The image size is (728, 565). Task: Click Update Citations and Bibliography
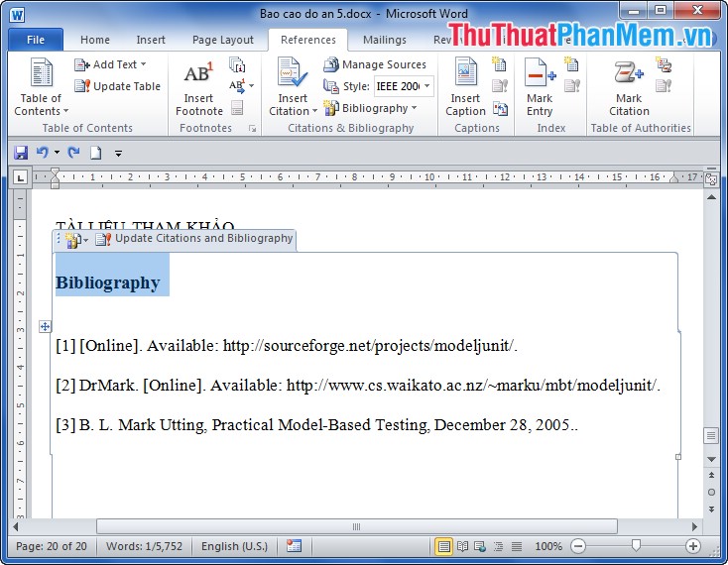(194, 239)
